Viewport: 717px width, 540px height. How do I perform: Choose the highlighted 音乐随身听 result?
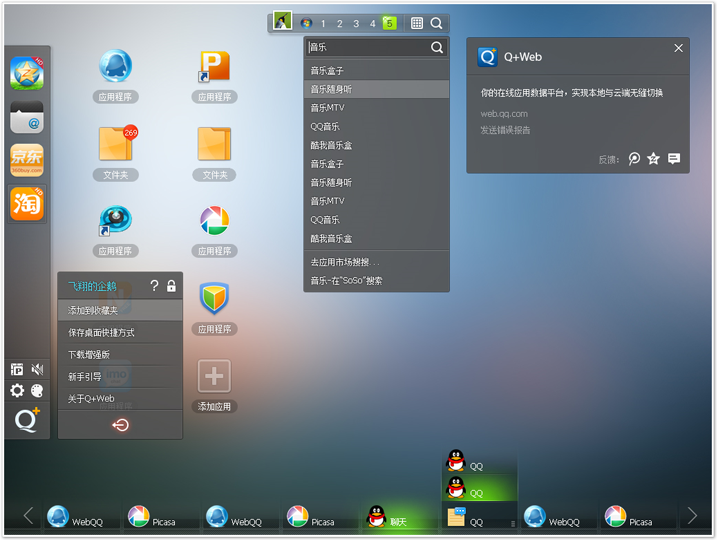pos(376,89)
